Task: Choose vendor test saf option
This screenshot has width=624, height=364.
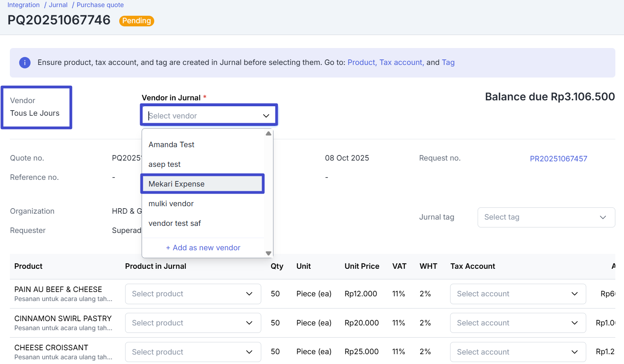Action: click(175, 224)
